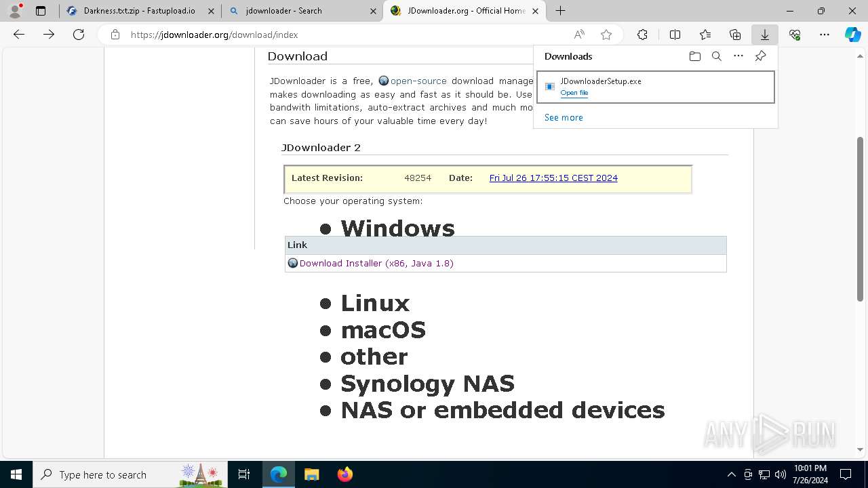This screenshot has height=488, width=868.
Task: Open the Fri Jul 26 revision date link
Action: click(553, 178)
